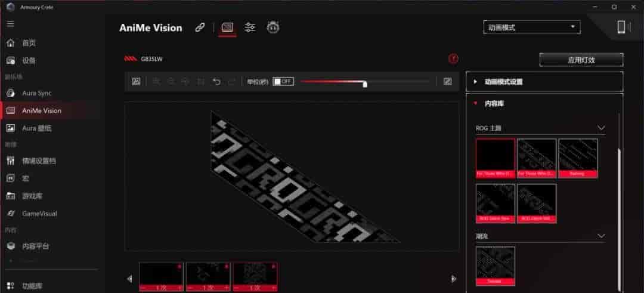Viewport: 644px width, 293px height.
Task: Open GameVisual in the sidebar
Action: (39, 214)
